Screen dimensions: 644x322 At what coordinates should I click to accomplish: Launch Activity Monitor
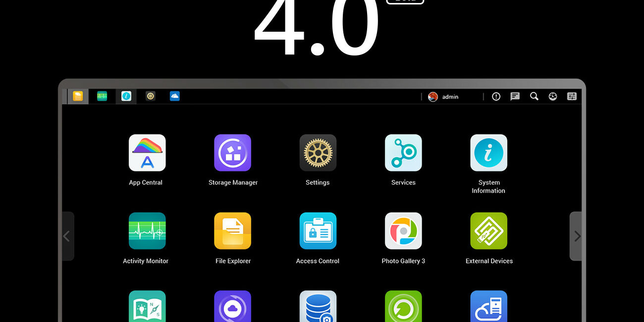[x=147, y=231]
